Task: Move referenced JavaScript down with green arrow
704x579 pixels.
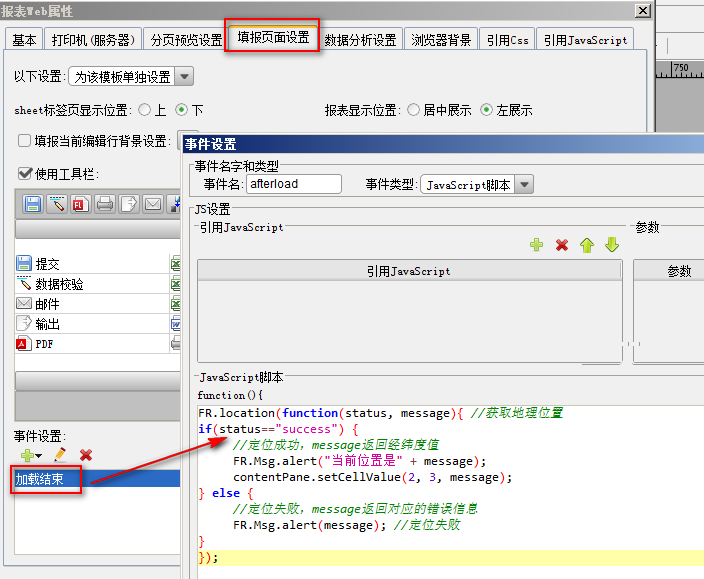Action: click(x=612, y=245)
